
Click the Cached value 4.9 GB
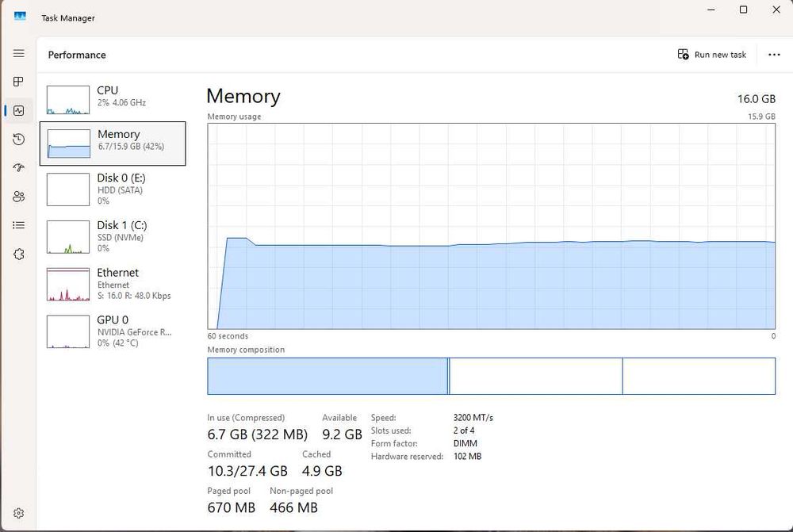click(x=322, y=471)
